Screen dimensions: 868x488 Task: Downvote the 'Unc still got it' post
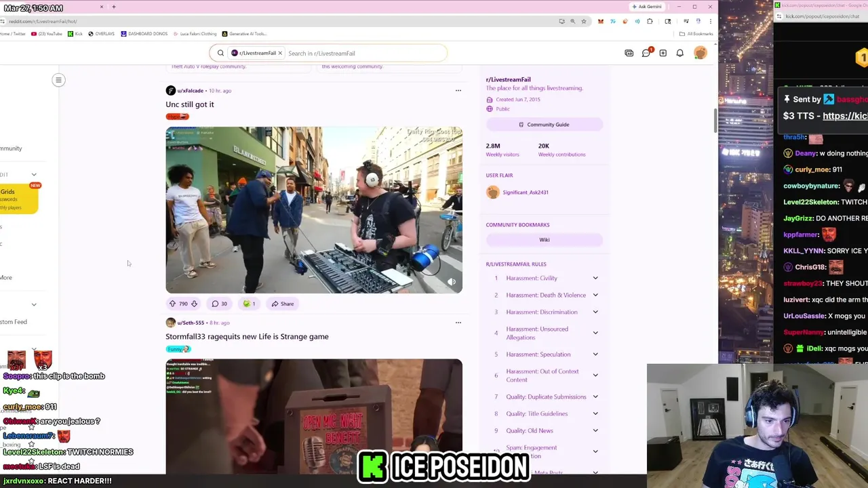tap(194, 304)
